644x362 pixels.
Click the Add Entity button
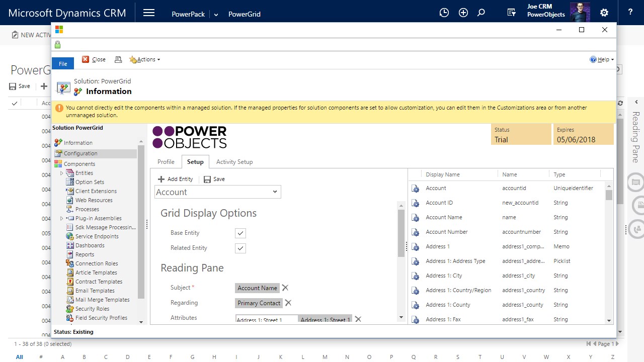click(175, 179)
